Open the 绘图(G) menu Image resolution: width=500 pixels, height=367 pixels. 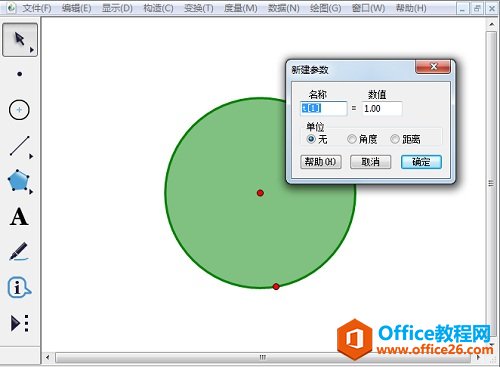click(x=325, y=8)
